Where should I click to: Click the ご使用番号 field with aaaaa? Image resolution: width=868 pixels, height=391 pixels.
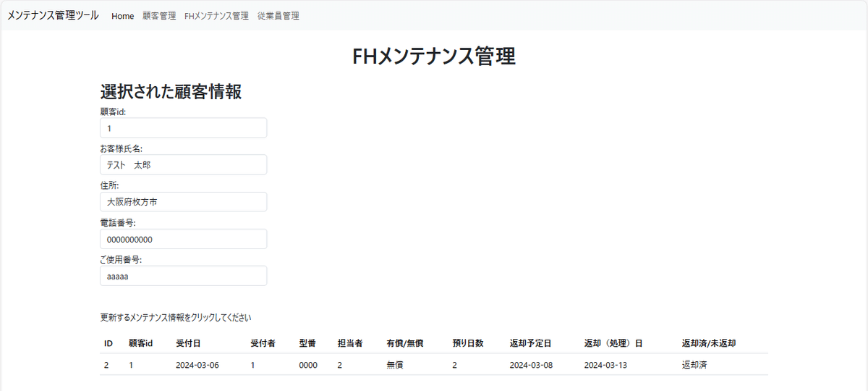pyautogui.click(x=184, y=276)
